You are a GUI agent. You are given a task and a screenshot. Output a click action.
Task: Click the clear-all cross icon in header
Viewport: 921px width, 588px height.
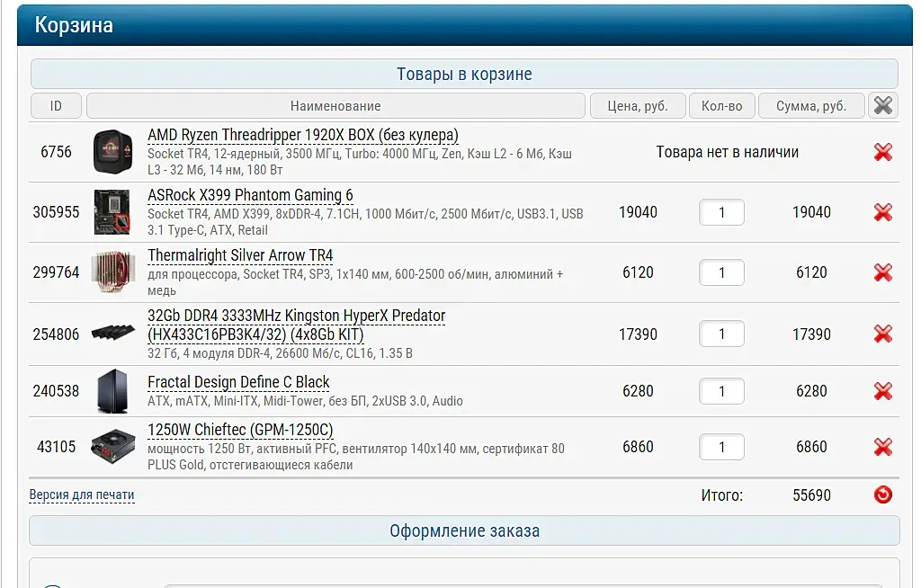[883, 106]
